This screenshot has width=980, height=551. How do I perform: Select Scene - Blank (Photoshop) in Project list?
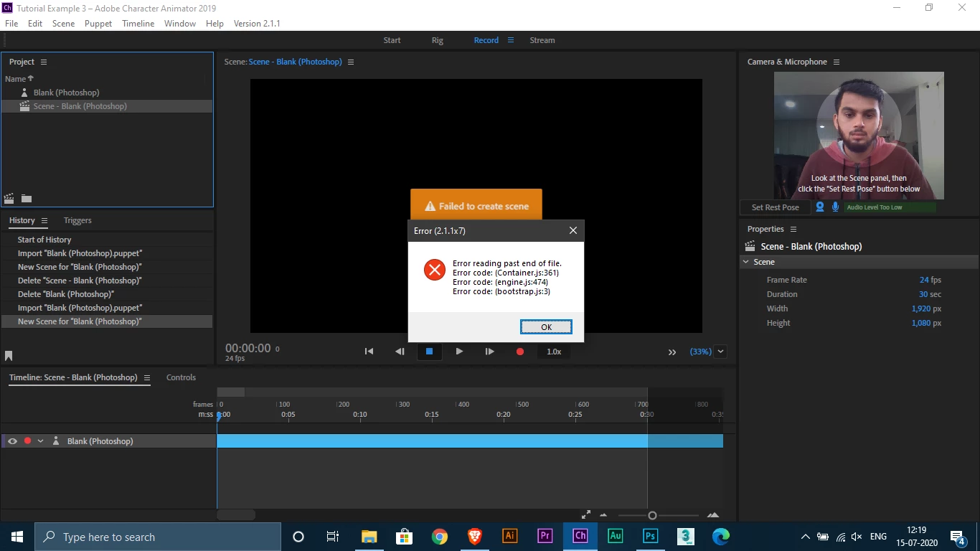[107, 106]
